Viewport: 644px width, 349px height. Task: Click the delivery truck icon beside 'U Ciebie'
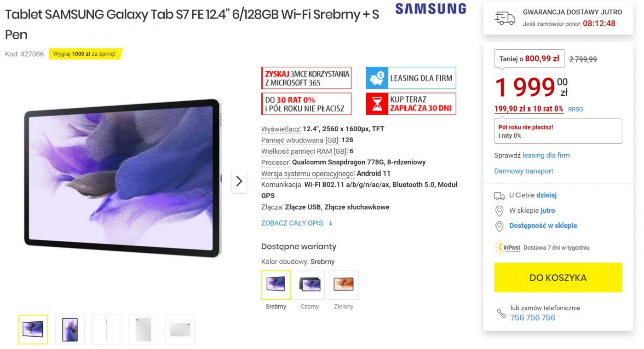[x=500, y=196]
